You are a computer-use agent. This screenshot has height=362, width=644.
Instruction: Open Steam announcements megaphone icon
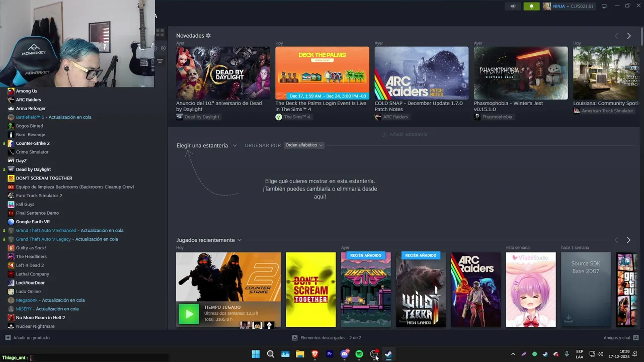coord(513,7)
